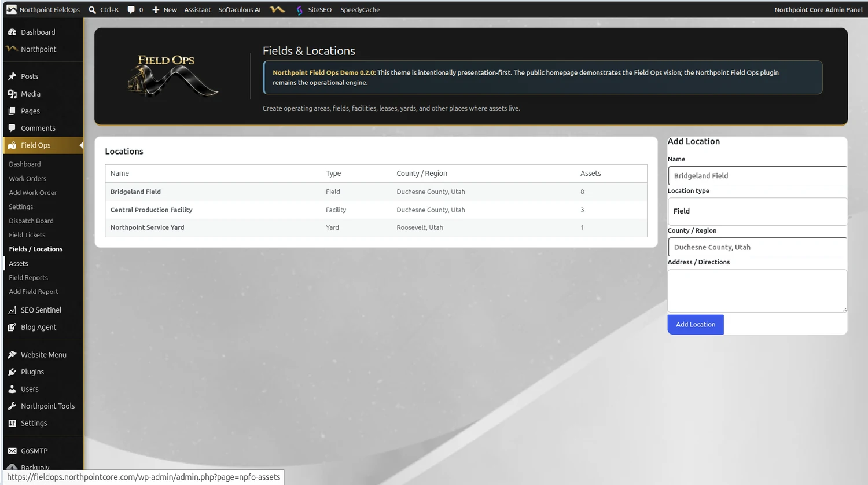Viewport: 868px width, 485px height.
Task: Click the County / Region input field
Action: [757, 247]
